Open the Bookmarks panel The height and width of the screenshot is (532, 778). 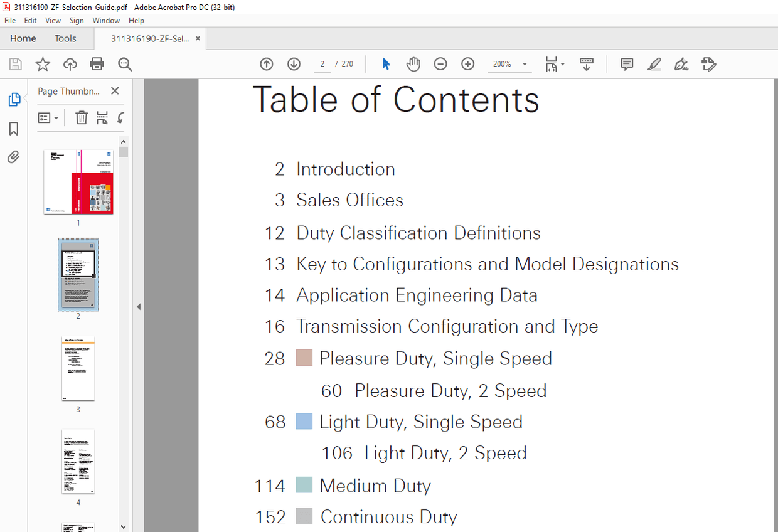(x=13, y=128)
